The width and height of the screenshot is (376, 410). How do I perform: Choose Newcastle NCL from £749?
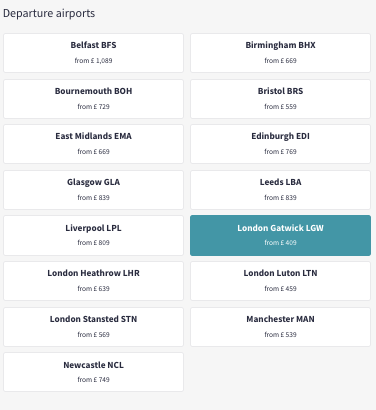point(93,372)
